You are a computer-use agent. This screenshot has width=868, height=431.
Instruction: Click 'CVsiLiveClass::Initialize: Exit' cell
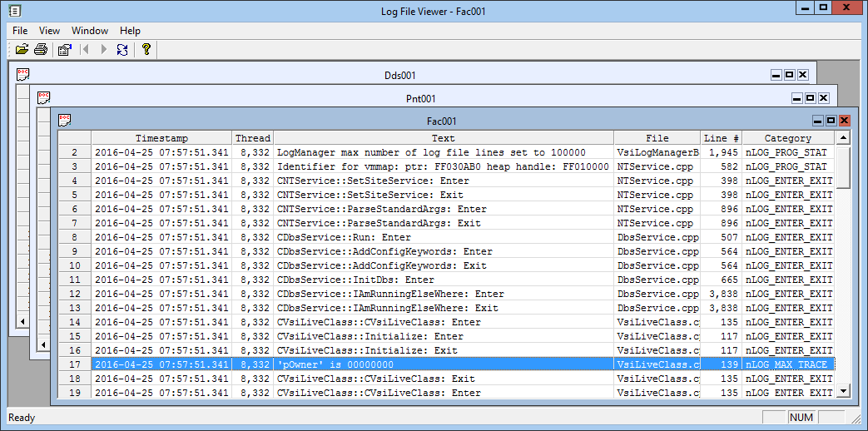[x=444, y=350]
